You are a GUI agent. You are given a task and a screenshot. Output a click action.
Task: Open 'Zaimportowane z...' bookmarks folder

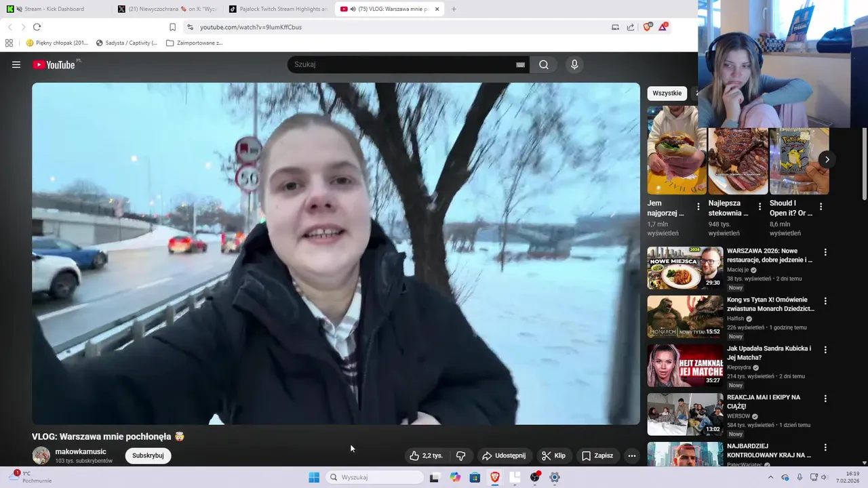click(195, 43)
